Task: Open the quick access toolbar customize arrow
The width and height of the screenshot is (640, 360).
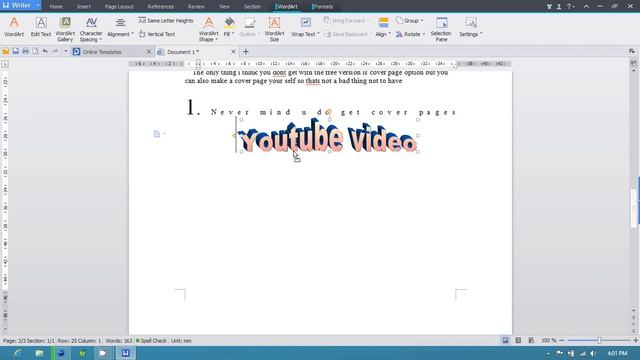Action: point(66,51)
